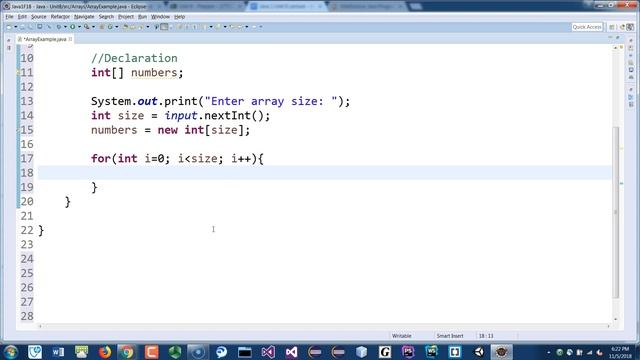Maximize the editor area
The height and width of the screenshot is (360, 640).
618,38
